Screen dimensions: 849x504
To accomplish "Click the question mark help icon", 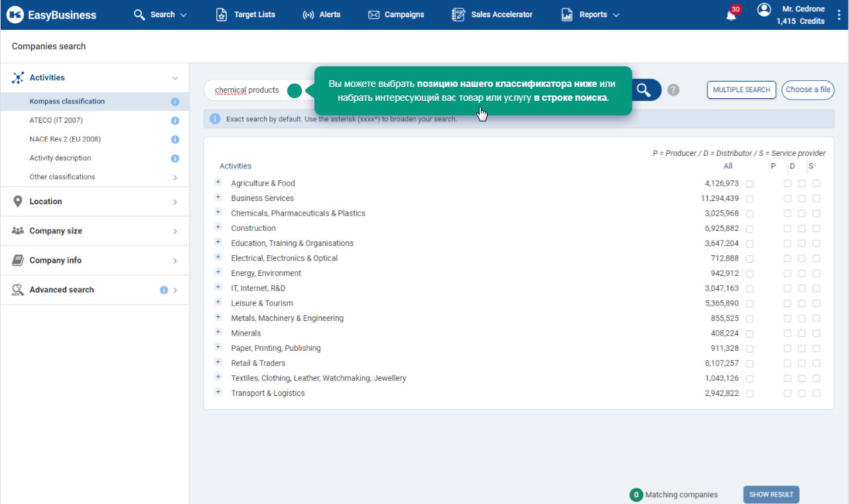I will point(673,90).
